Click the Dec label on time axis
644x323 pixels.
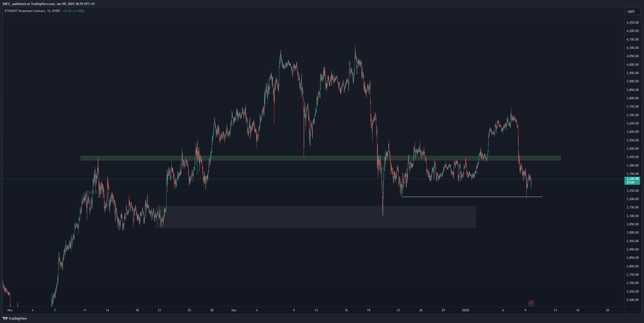[234, 310]
